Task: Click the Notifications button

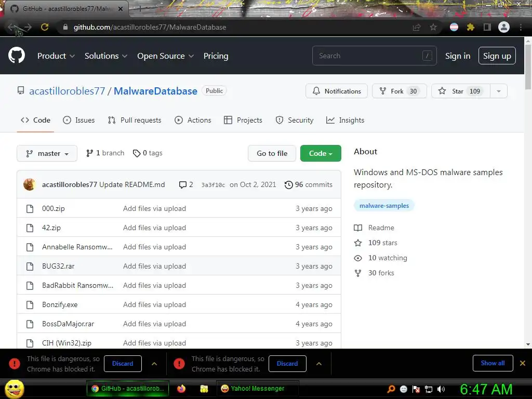Action: (x=337, y=91)
